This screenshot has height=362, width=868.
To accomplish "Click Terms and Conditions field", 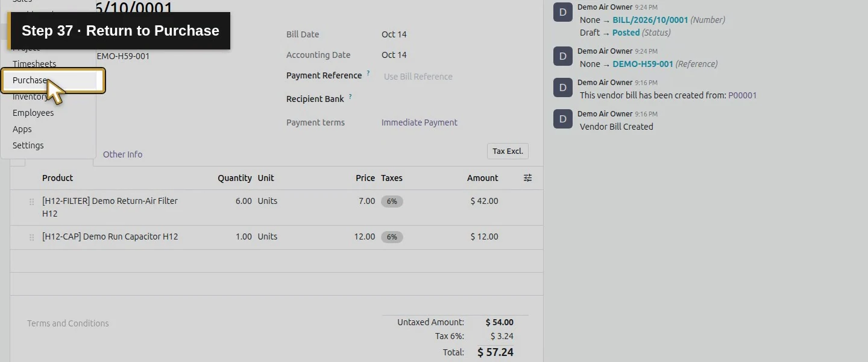I will point(68,323).
